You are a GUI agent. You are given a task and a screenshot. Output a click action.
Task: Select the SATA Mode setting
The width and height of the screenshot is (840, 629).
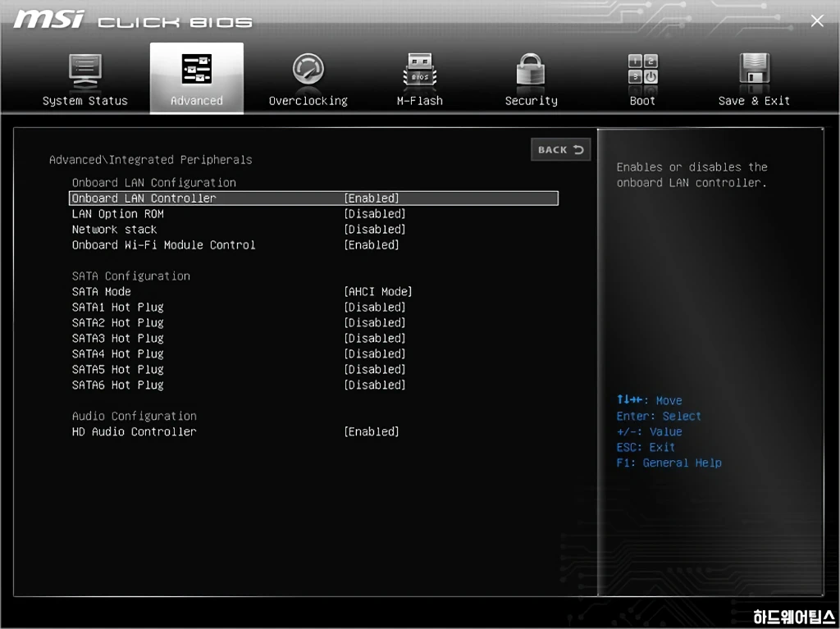pos(102,291)
